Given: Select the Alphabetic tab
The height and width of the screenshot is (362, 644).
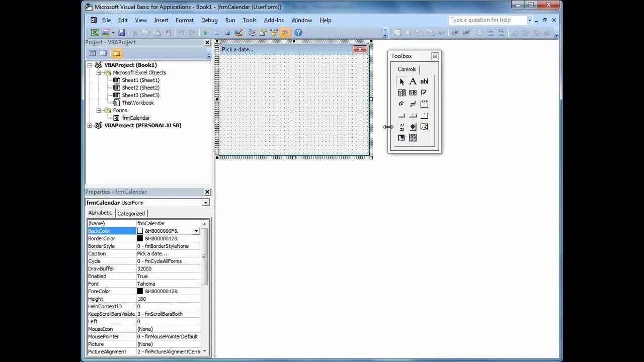Looking at the screenshot, I should [100, 213].
